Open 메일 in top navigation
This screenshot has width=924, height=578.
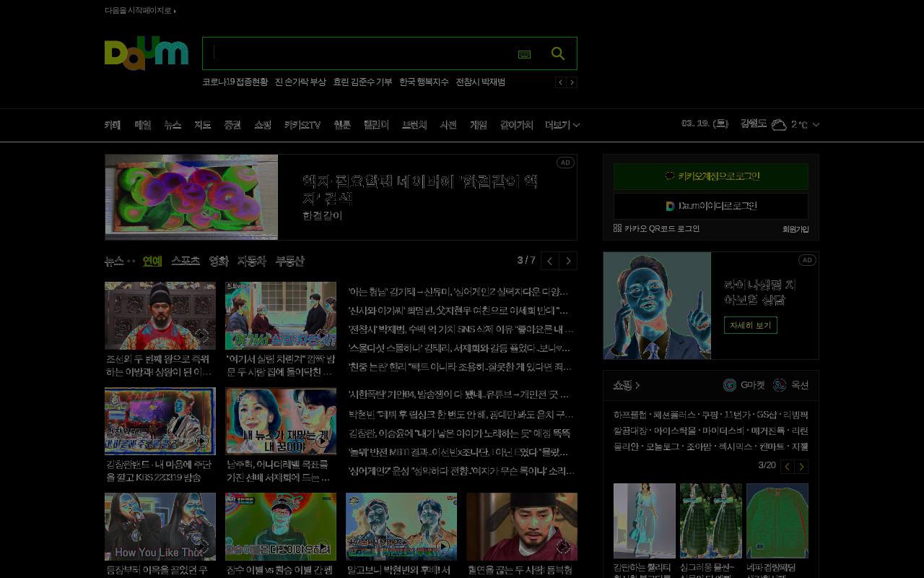click(143, 125)
